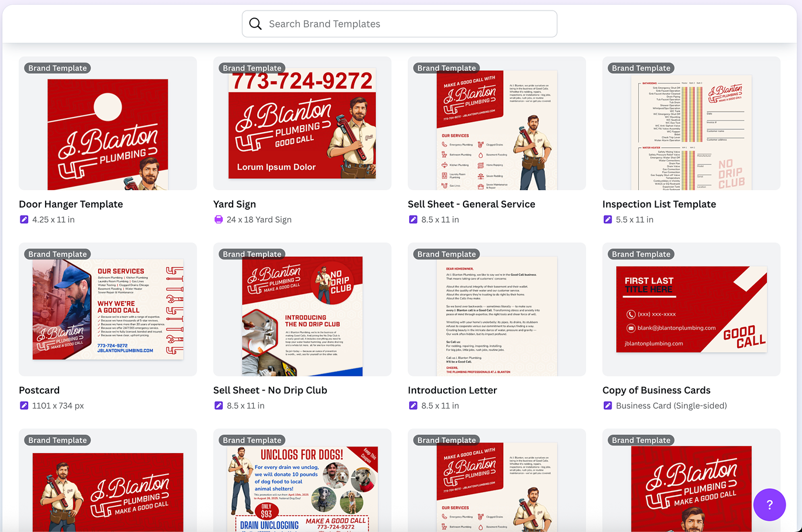
Task: Open the business card thumbnail preview
Action: tap(691, 310)
